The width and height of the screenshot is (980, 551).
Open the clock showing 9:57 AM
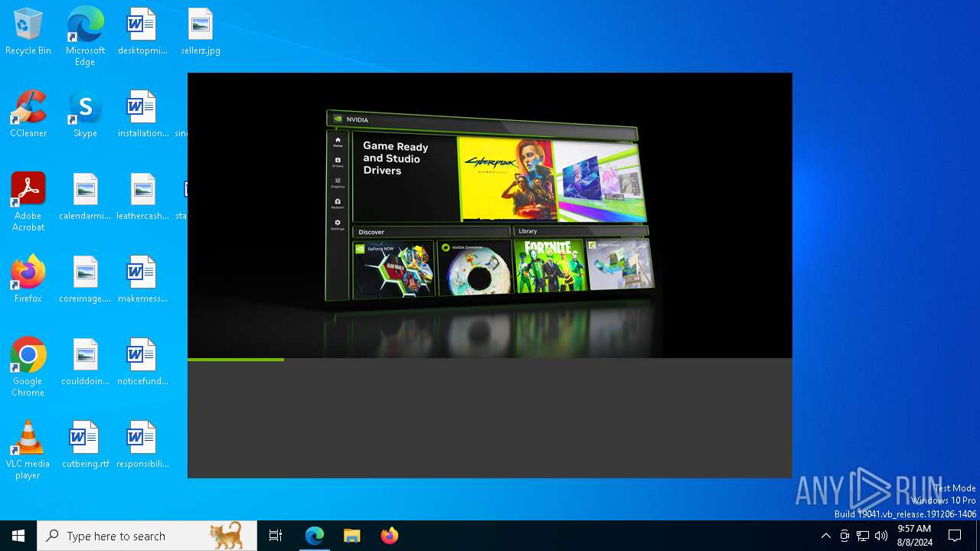coord(914,536)
